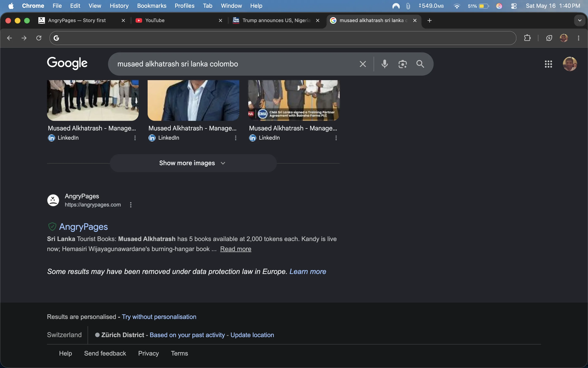Clear the search query with the X icon
588x368 pixels.
(363, 64)
